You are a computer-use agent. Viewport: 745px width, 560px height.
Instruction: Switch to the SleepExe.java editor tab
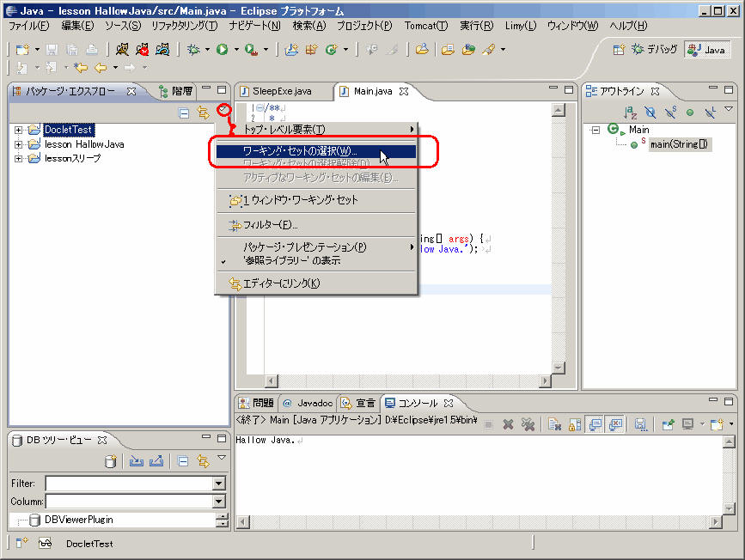(x=281, y=91)
